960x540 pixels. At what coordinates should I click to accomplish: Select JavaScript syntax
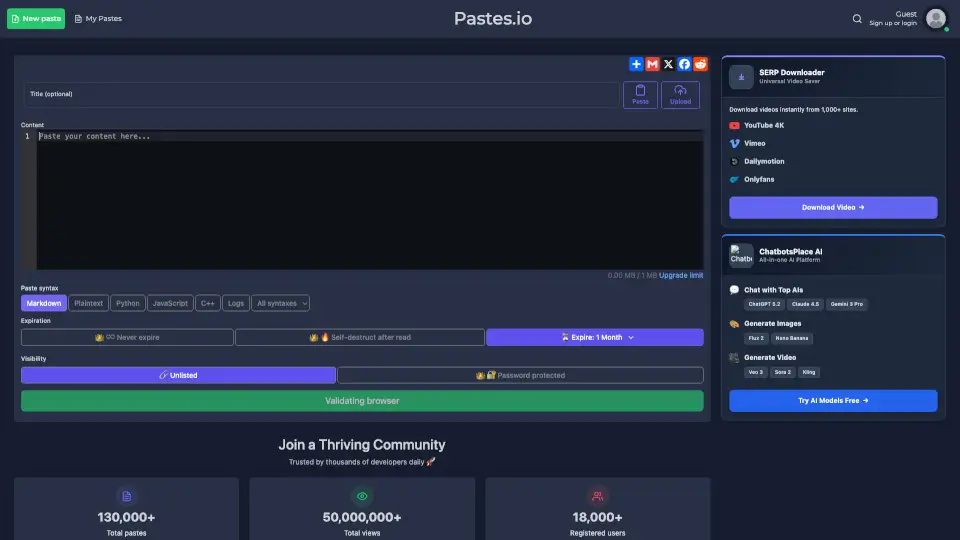(x=170, y=303)
